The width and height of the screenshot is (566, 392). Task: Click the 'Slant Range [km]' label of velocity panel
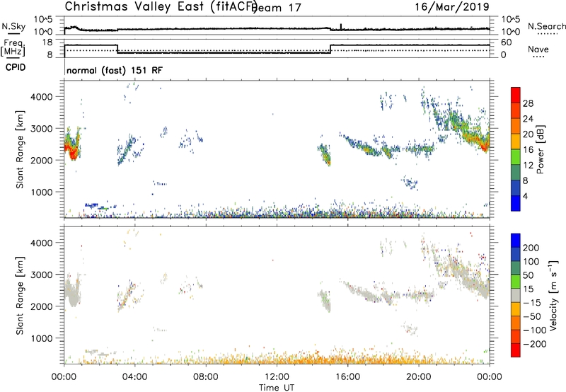point(20,296)
